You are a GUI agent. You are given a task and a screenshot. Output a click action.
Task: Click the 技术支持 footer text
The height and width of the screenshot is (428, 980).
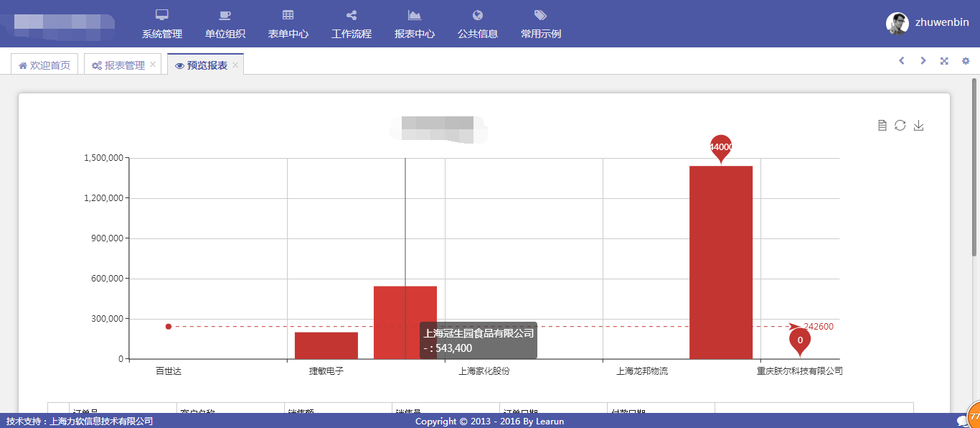[x=80, y=422]
